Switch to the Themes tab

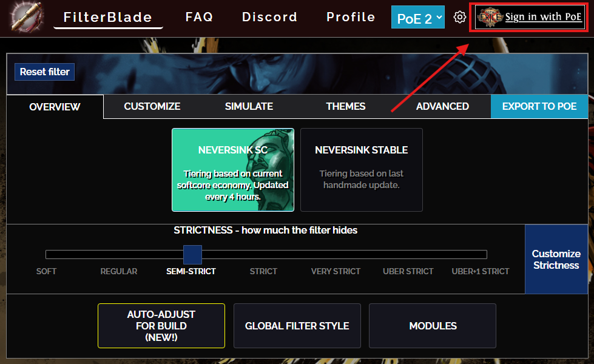[346, 106]
